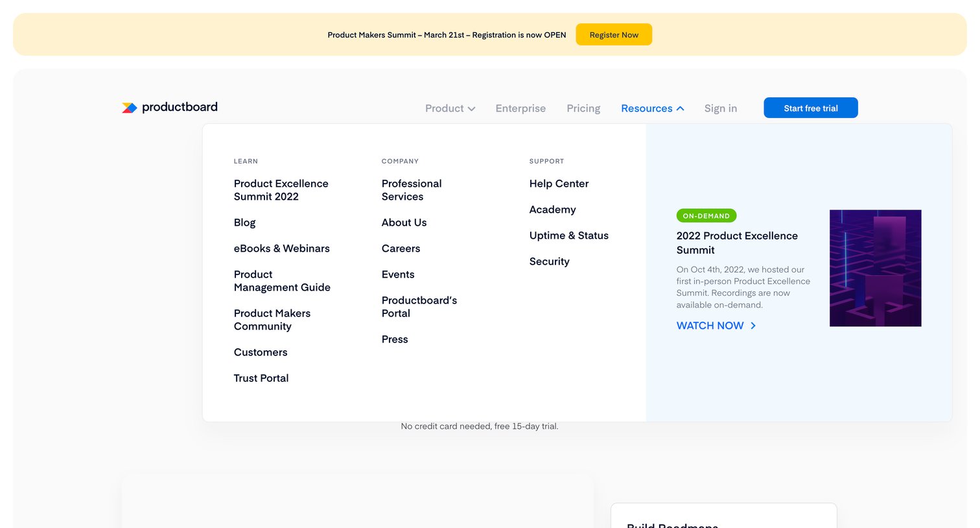Viewport: 980px width, 528px height.
Task: Open the Trust Portal link
Action: (261, 378)
